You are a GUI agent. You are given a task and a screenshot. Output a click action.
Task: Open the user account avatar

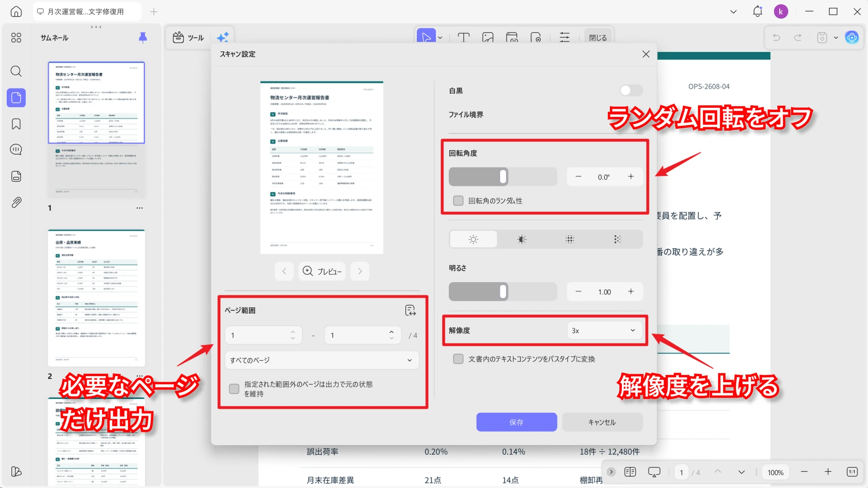(x=781, y=11)
